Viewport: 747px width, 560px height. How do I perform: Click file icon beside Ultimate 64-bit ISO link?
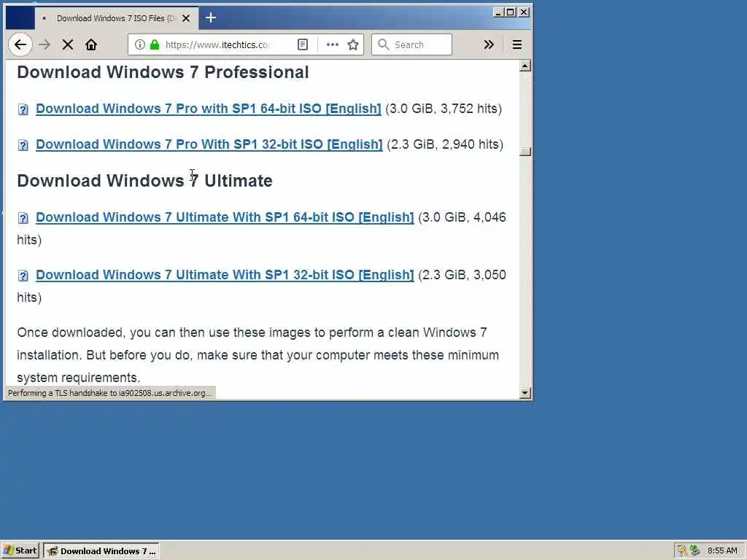[x=23, y=218]
